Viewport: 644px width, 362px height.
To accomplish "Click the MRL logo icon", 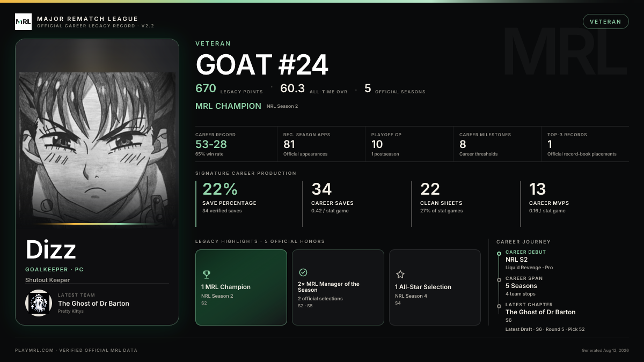I will point(23,22).
